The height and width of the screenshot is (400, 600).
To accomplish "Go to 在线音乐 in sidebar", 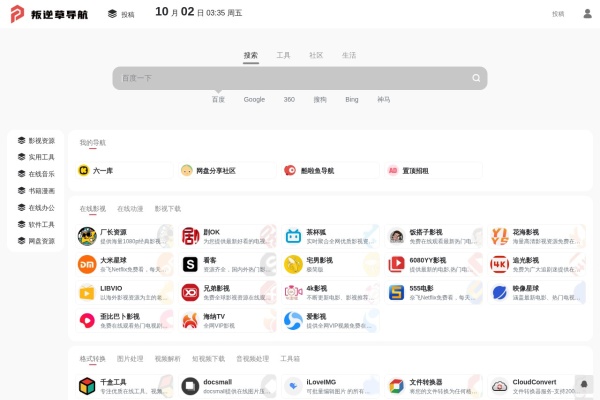I will (x=36, y=174).
